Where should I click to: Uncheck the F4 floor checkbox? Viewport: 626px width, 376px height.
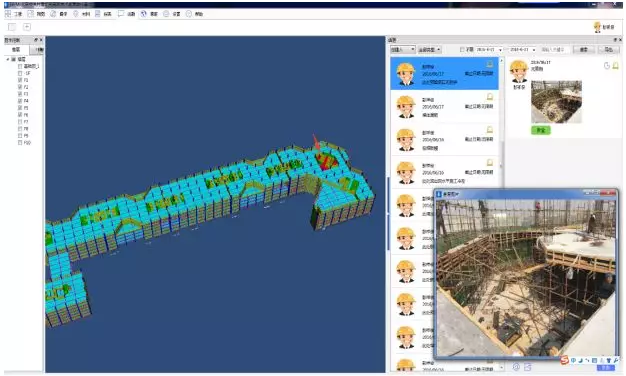coord(20,101)
